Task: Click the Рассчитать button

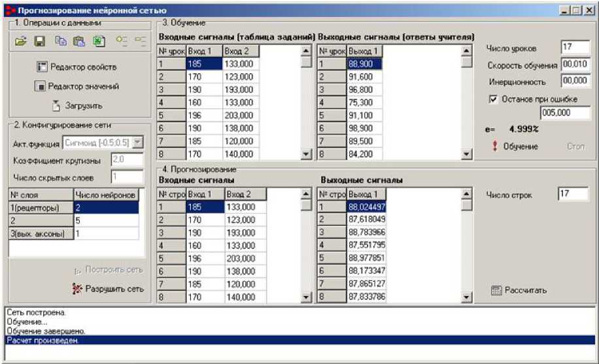Action: [519, 290]
